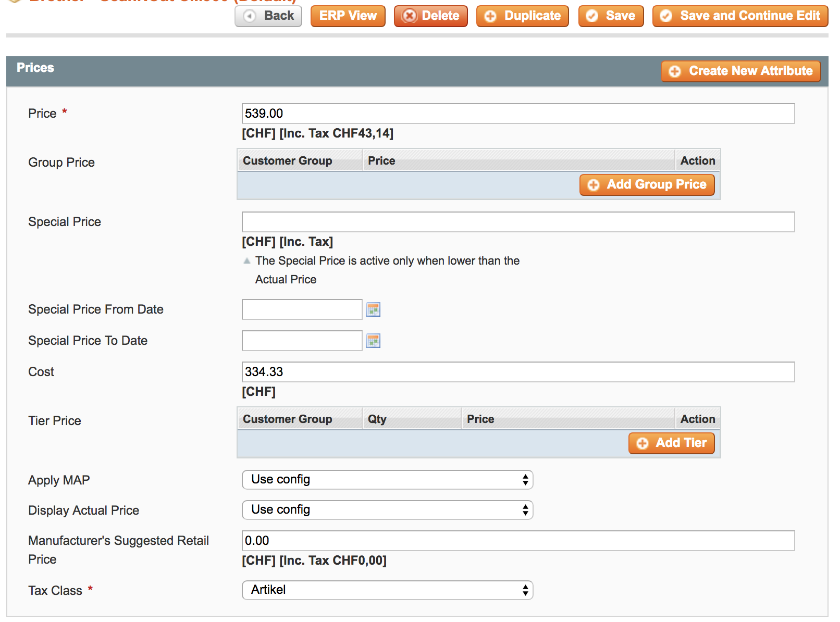Click the Manufacturer's Suggested Retail Price field
This screenshot has width=840, height=622.
tap(518, 542)
